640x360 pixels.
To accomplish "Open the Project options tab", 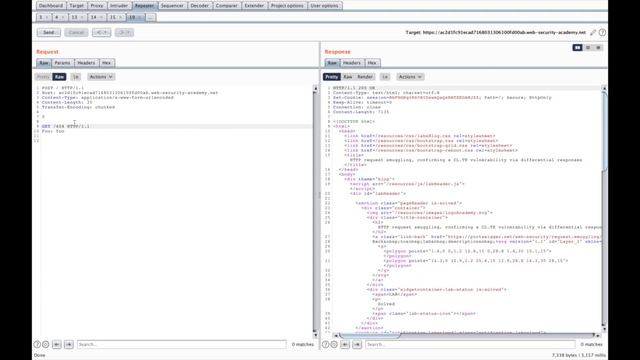I will 287,6.
